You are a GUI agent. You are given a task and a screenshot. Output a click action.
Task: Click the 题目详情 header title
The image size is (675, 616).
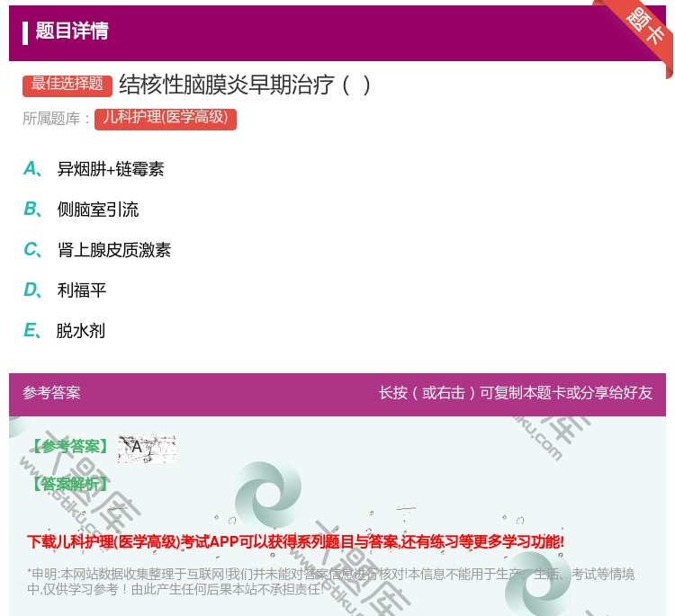click(x=72, y=31)
